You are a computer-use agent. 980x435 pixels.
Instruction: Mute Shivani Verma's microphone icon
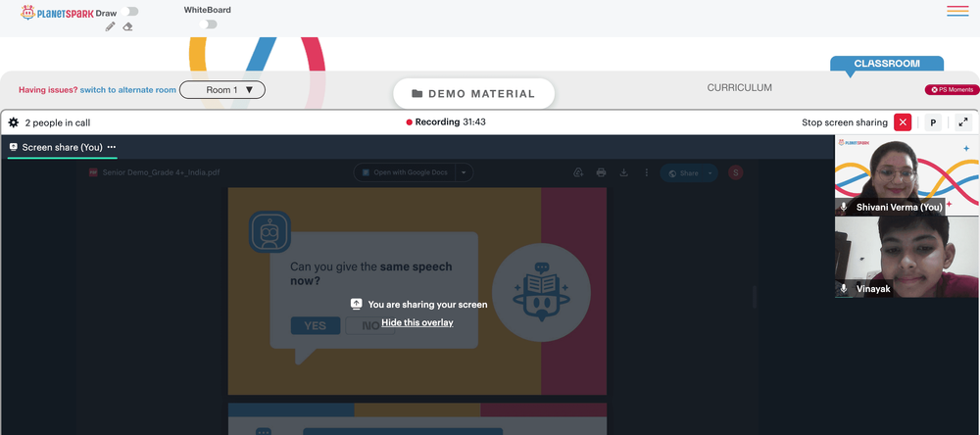pyautogui.click(x=844, y=207)
